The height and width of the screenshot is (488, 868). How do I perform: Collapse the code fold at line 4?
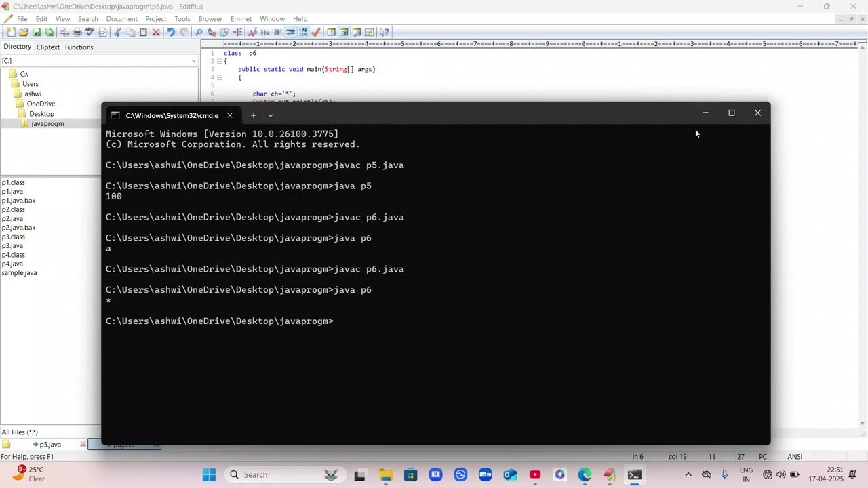219,77
